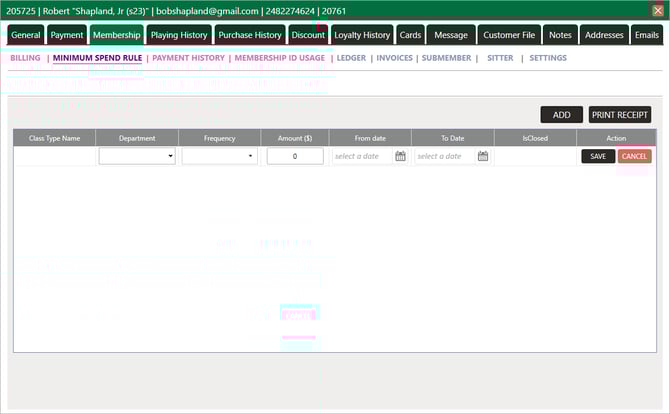Viewport: 670px width, 414px height.
Task: Cancel the rule row being edited
Action: pos(634,156)
